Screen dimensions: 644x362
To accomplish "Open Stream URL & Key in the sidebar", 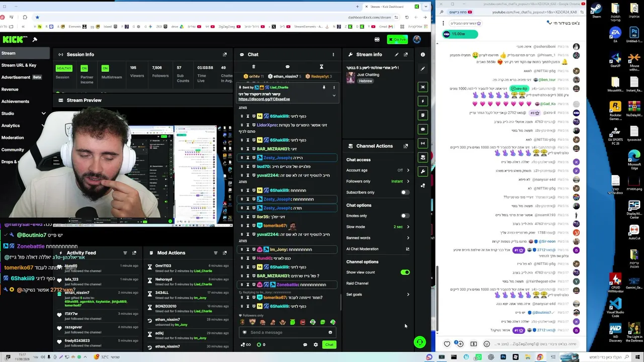I will [19, 65].
